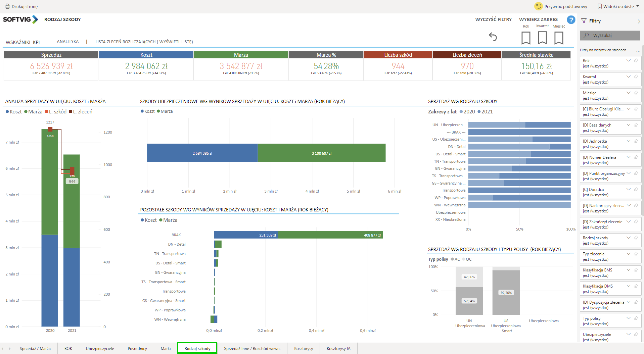
Task: Toggle the AC legend item in Typ polisy
Action: pyautogui.click(x=455, y=259)
